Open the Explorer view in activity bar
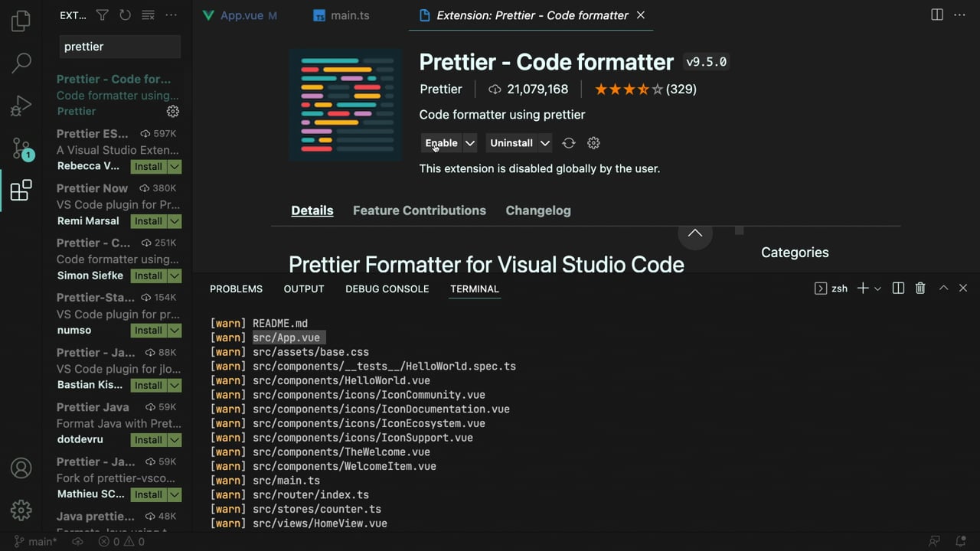This screenshot has width=980, height=551. coord(21,21)
